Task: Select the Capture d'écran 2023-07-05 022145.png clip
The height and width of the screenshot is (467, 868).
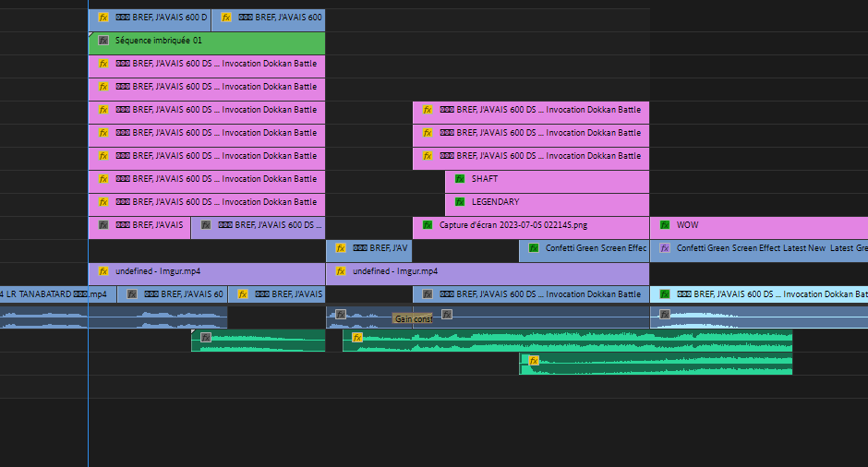Action: pyautogui.click(x=531, y=228)
